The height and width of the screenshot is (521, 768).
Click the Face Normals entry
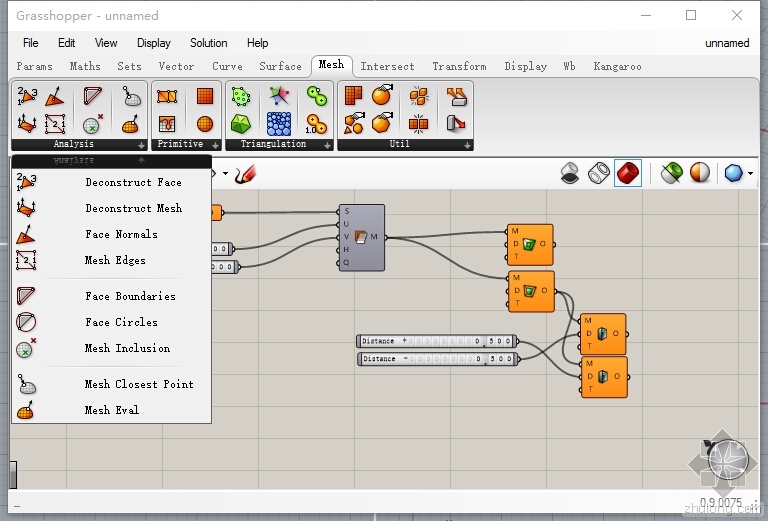tap(121, 234)
